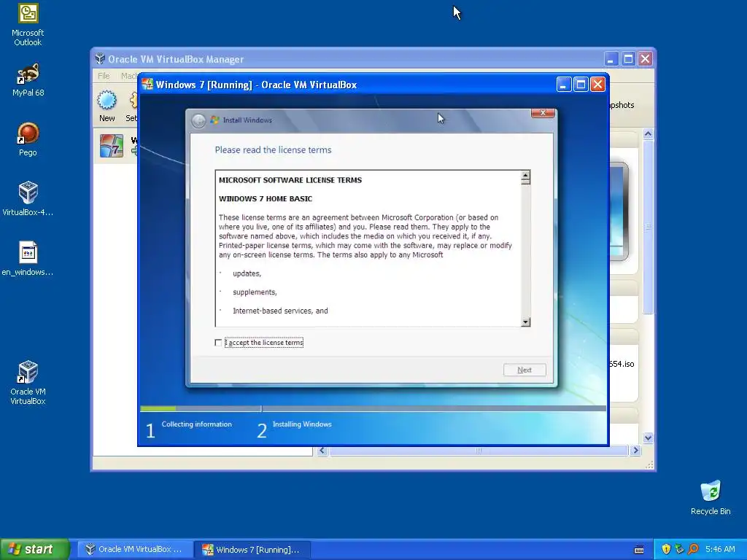The height and width of the screenshot is (560, 747).
Task: Click license text scrollbar up arrow
Action: pyautogui.click(x=525, y=175)
